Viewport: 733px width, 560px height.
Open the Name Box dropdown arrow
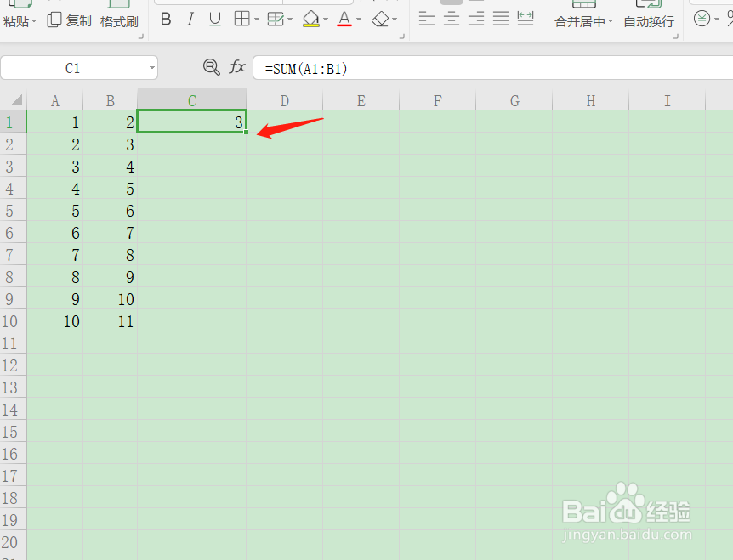(x=152, y=68)
